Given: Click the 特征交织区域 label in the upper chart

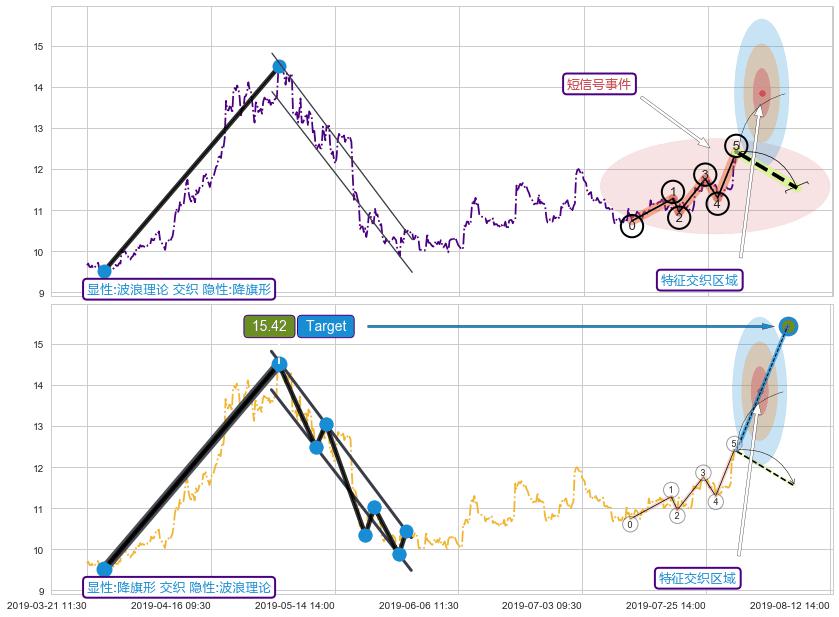Looking at the screenshot, I should click(x=700, y=280).
